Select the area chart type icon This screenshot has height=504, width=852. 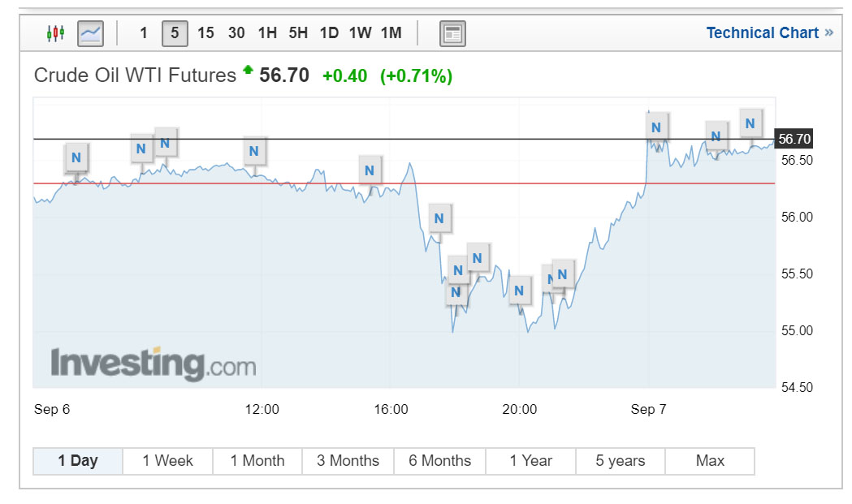pyautogui.click(x=90, y=33)
